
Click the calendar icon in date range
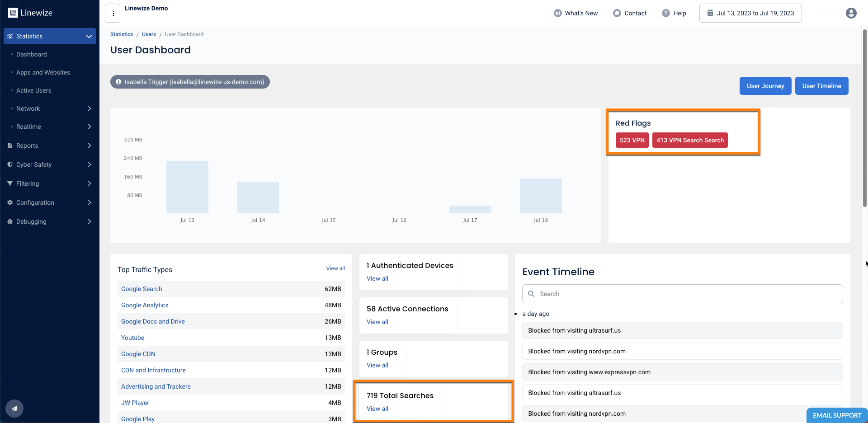tap(710, 13)
